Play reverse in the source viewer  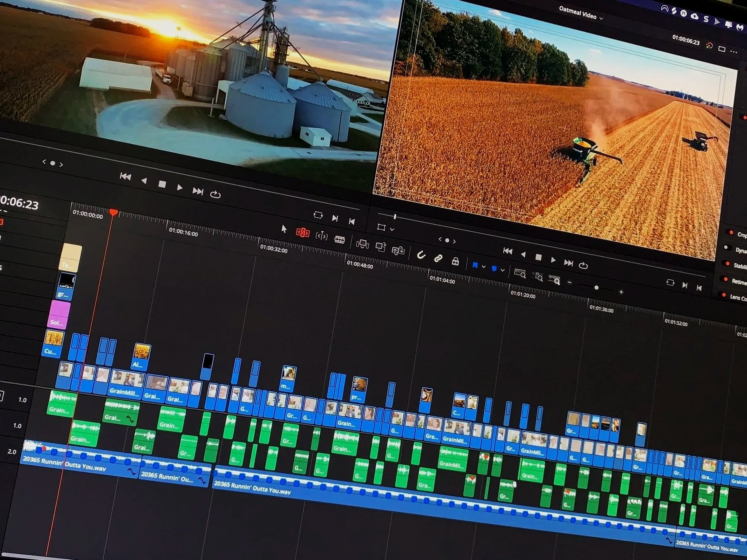tap(144, 180)
